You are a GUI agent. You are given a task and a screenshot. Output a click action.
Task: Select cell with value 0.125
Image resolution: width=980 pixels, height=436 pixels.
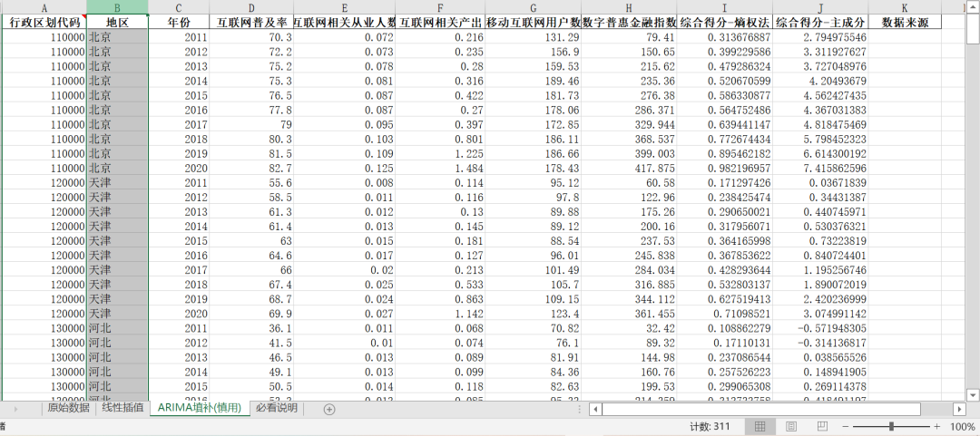click(x=345, y=168)
